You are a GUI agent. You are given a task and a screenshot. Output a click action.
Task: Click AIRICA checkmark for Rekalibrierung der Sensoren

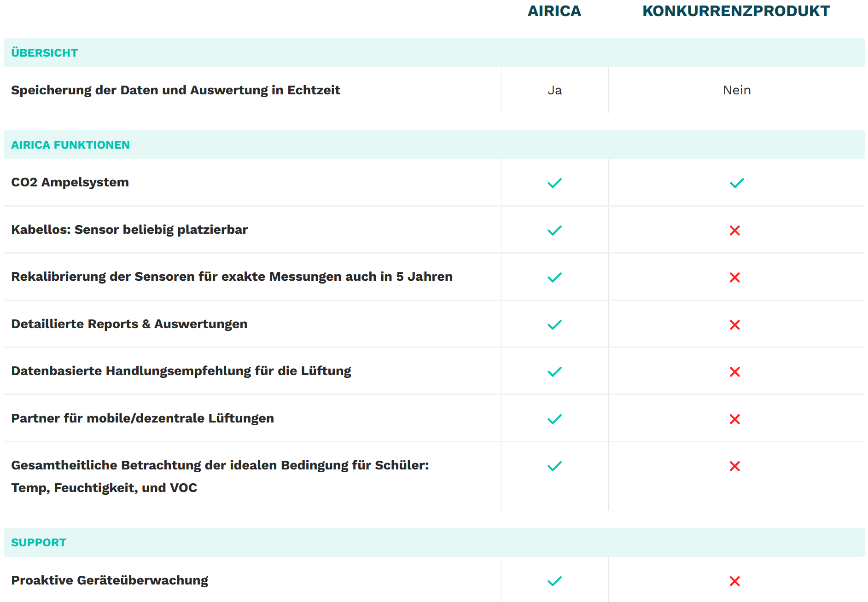coord(554,278)
